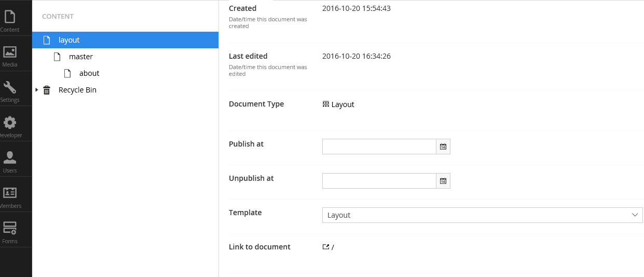Screen dimensions: 644x277
Task: Open the Unpublish at calendar picker
Action: coord(443,181)
